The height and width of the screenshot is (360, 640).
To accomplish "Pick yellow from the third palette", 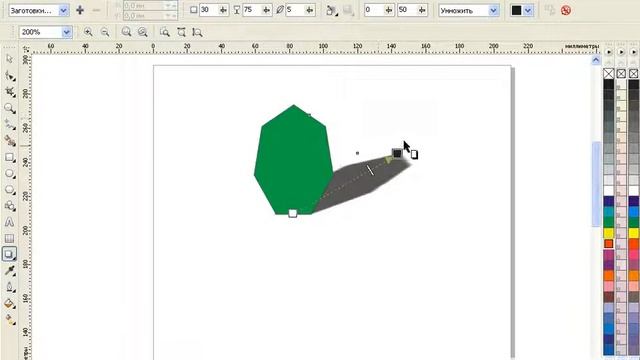I will (633, 233).
